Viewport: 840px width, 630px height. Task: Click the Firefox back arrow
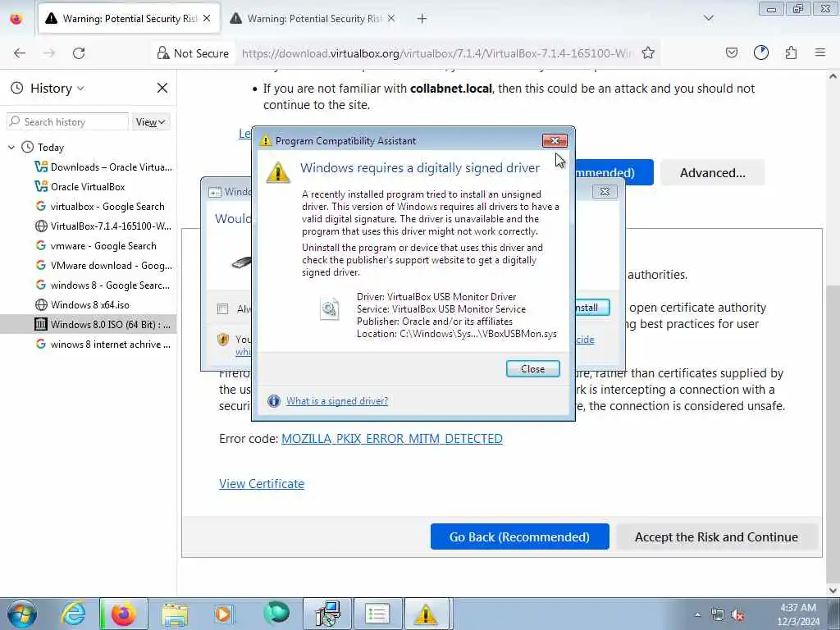tap(20, 53)
